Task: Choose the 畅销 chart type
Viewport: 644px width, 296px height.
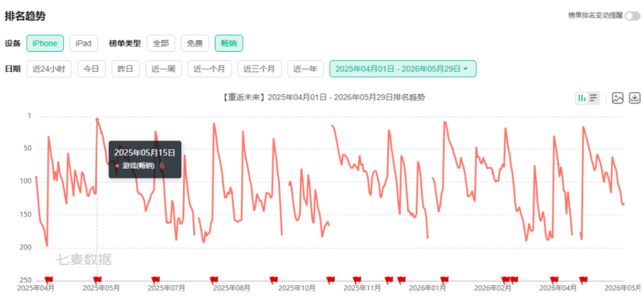Action: point(229,43)
